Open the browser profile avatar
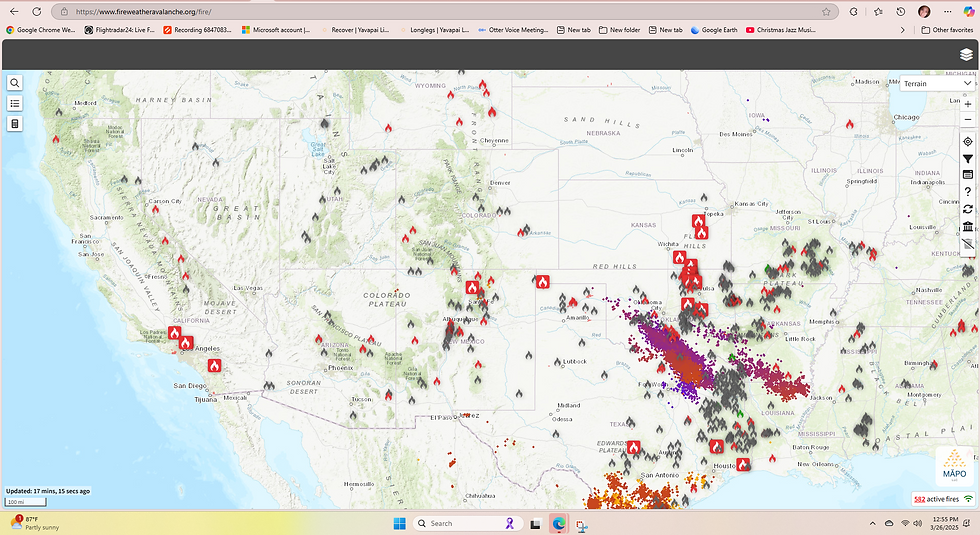Screen dimensions: 980x535 tap(924, 11)
